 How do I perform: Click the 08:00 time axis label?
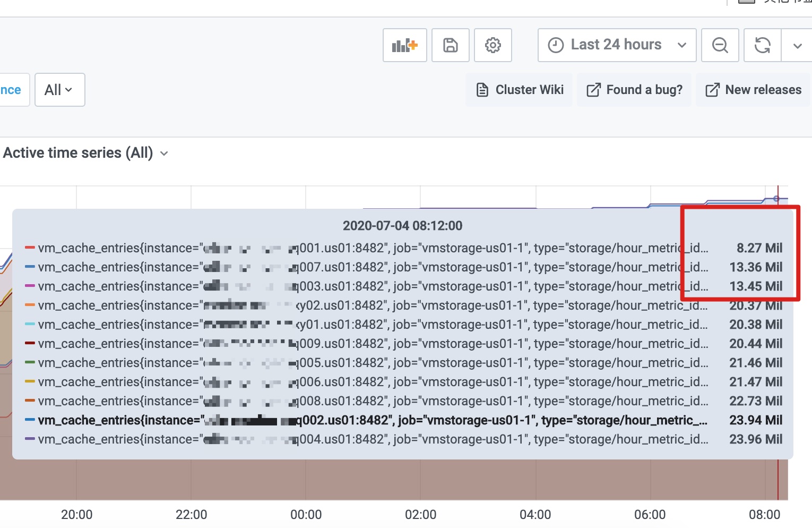765,515
